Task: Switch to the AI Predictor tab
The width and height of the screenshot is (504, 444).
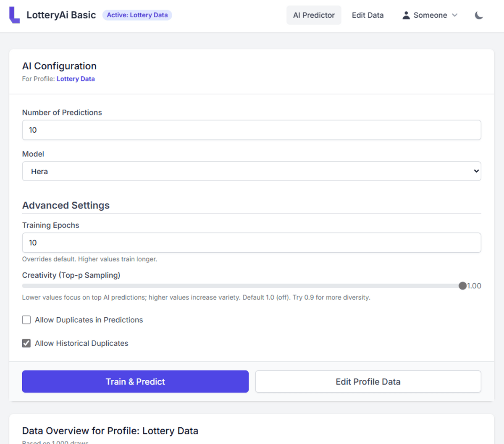Action: pos(314,16)
